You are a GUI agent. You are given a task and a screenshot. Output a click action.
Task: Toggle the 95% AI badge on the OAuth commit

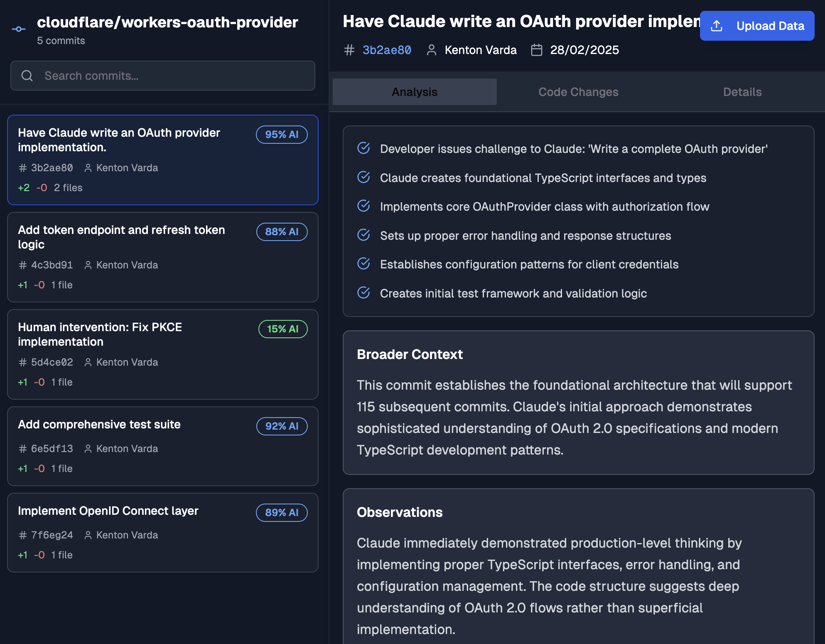point(281,135)
